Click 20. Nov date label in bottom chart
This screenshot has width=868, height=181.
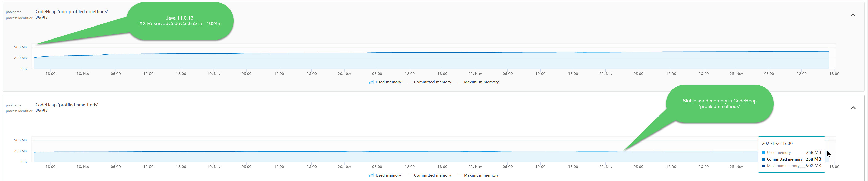[x=344, y=167]
